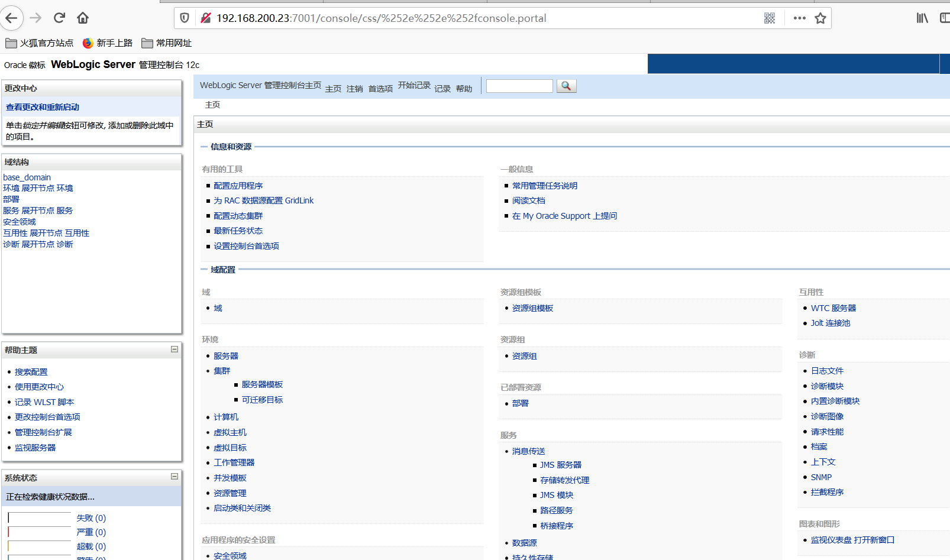Toggle the browser sidebar view

[945, 18]
